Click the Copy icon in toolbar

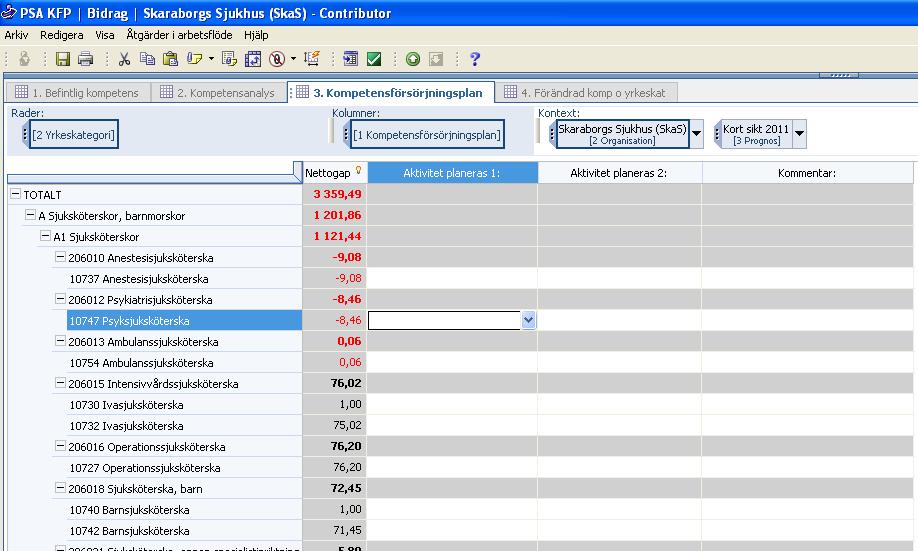pyautogui.click(x=147, y=59)
